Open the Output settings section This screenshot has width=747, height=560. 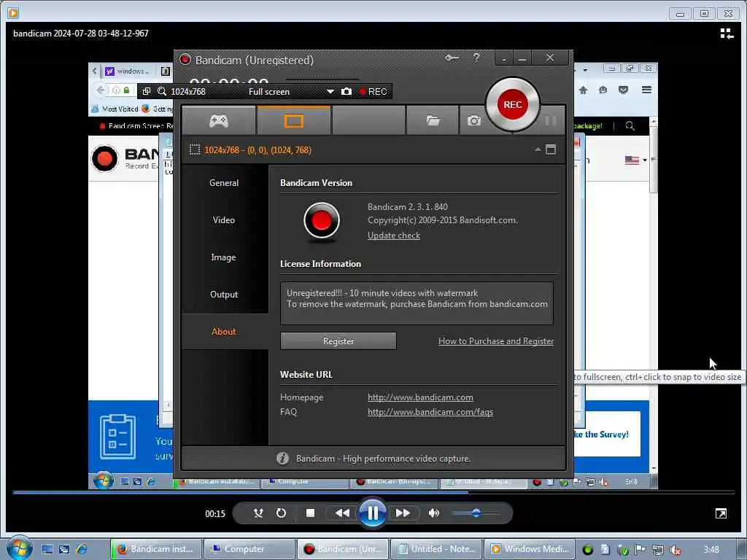coord(224,295)
